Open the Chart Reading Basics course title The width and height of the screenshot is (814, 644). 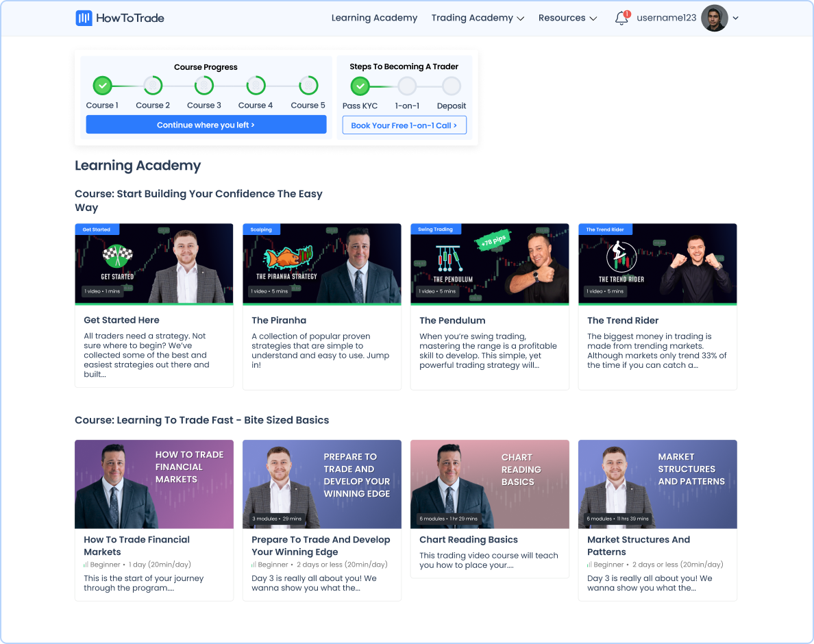[468, 540]
